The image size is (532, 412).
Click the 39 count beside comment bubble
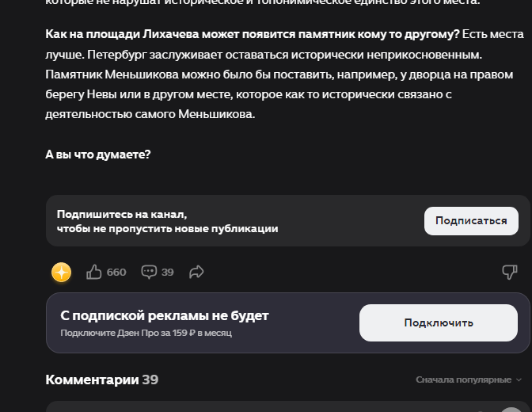168,272
